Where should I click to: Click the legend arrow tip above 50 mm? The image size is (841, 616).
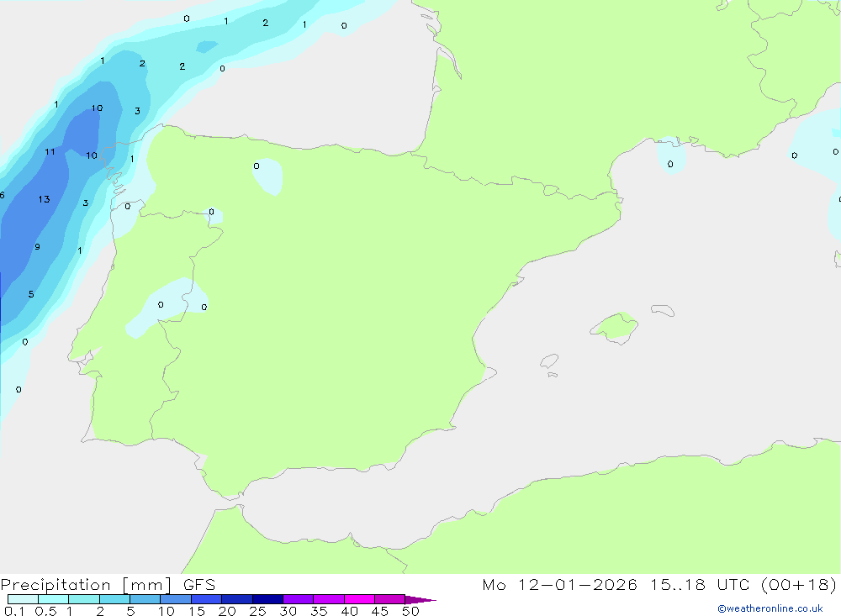pyautogui.click(x=420, y=600)
